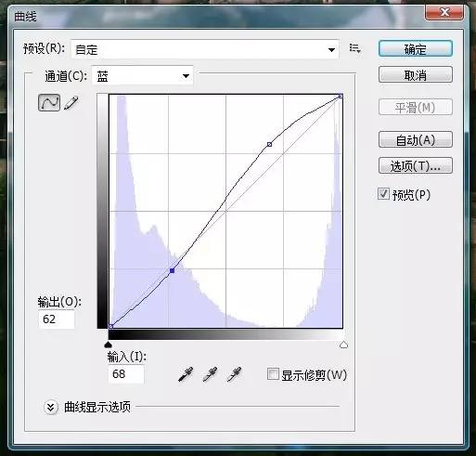Viewport: 476px width, 456px height.
Task: Close the Curves dialog window
Action: (444, 13)
